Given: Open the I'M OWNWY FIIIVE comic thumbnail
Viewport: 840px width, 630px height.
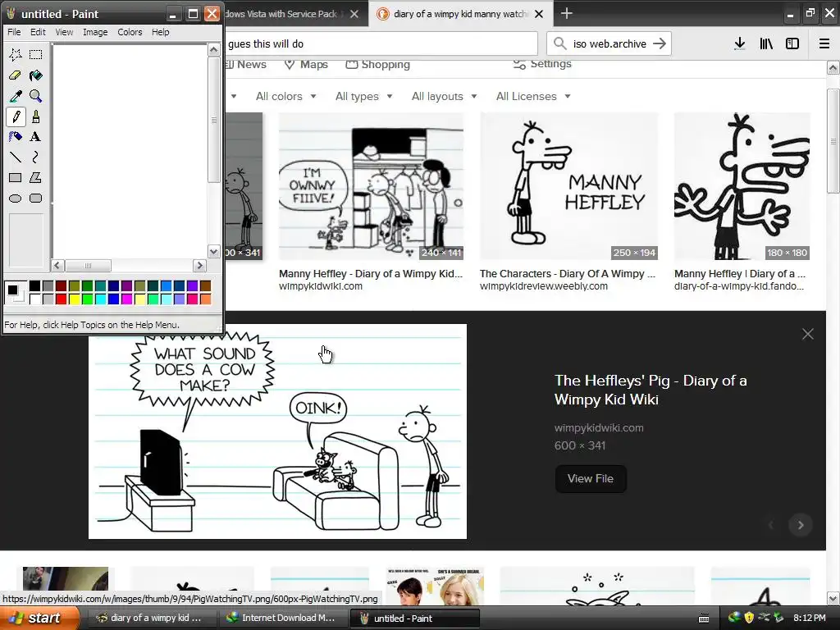Looking at the screenshot, I should tap(372, 186).
